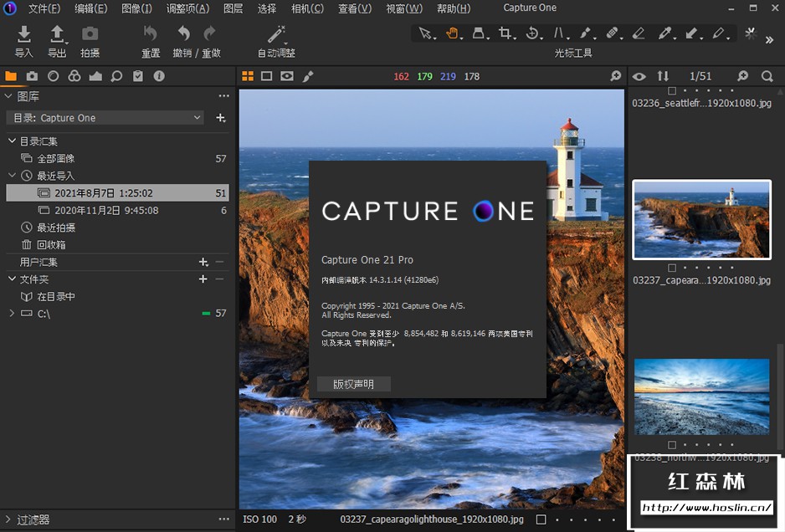Collapse the 最近导入 tree section
The height and width of the screenshot is (532, 785).
[x=12, y=176]
